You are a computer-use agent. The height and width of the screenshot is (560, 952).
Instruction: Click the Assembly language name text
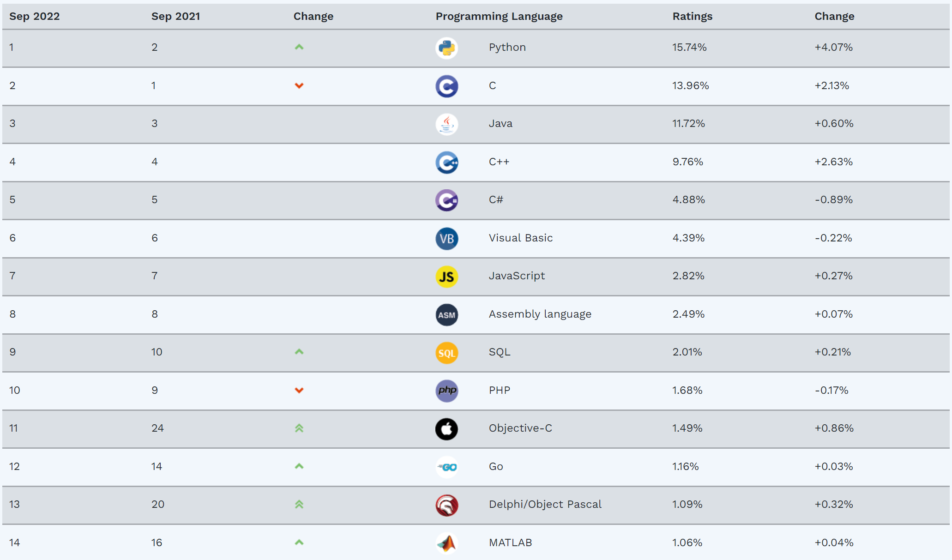click(x=540, y=314)
